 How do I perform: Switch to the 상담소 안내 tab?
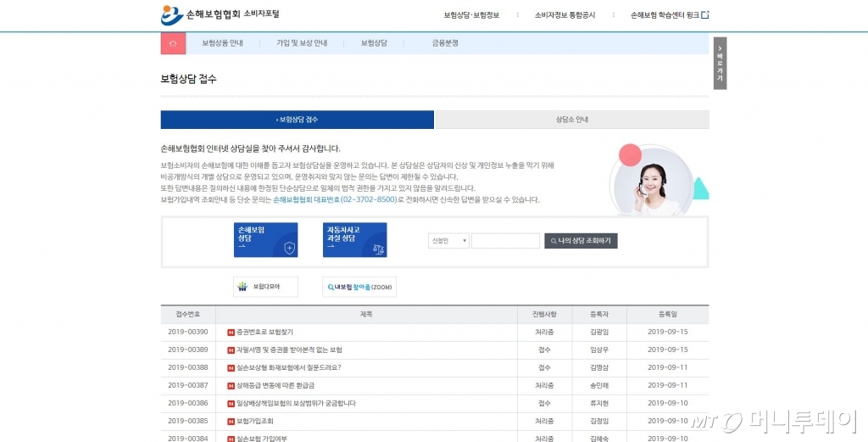[572, 120]
